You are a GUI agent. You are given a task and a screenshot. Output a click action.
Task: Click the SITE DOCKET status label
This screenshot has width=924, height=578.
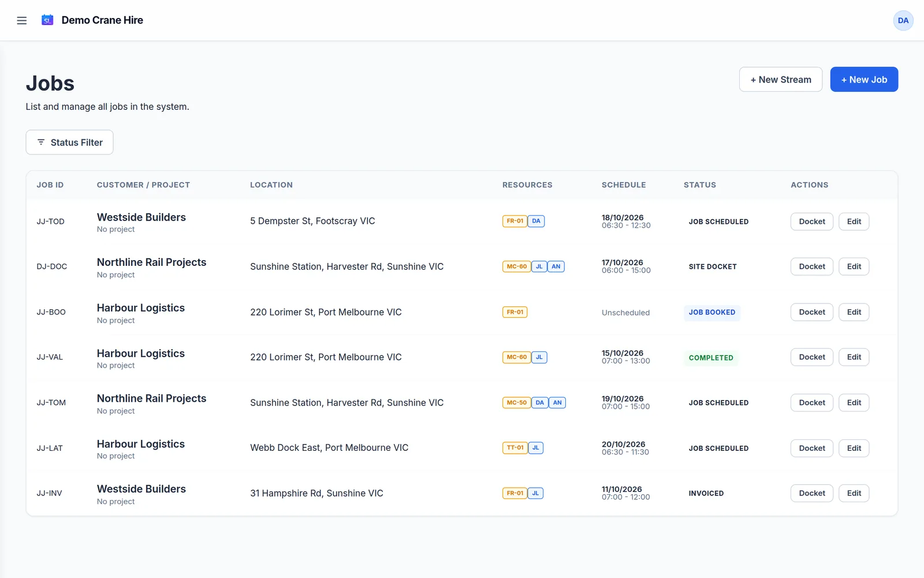[x=713, y=266]
